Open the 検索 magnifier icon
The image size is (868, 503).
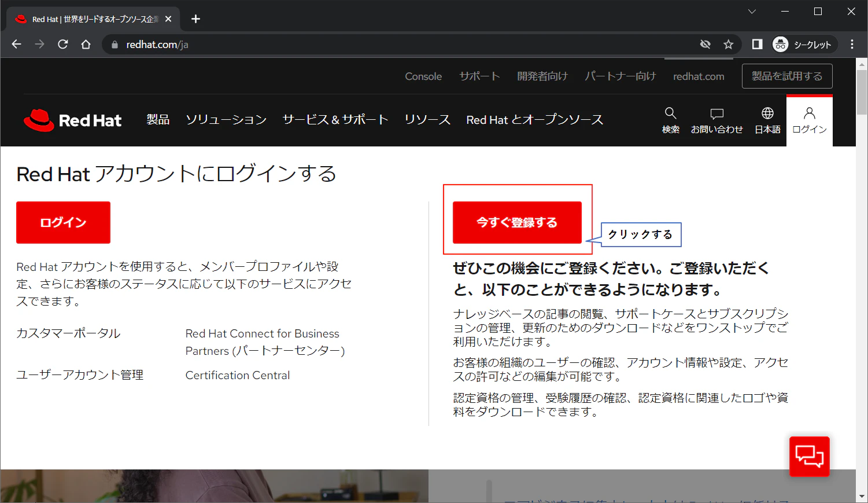pos(671,120)
